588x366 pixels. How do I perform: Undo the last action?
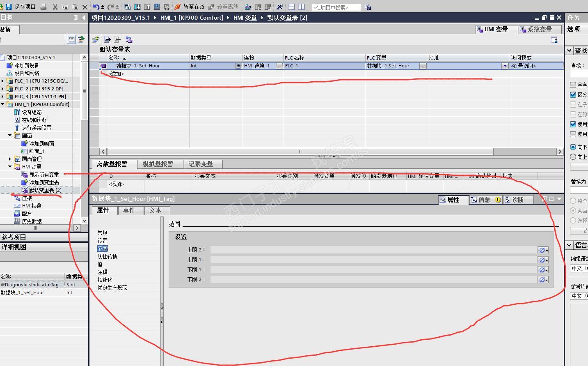pyautogui.click(x=96, y=7)
